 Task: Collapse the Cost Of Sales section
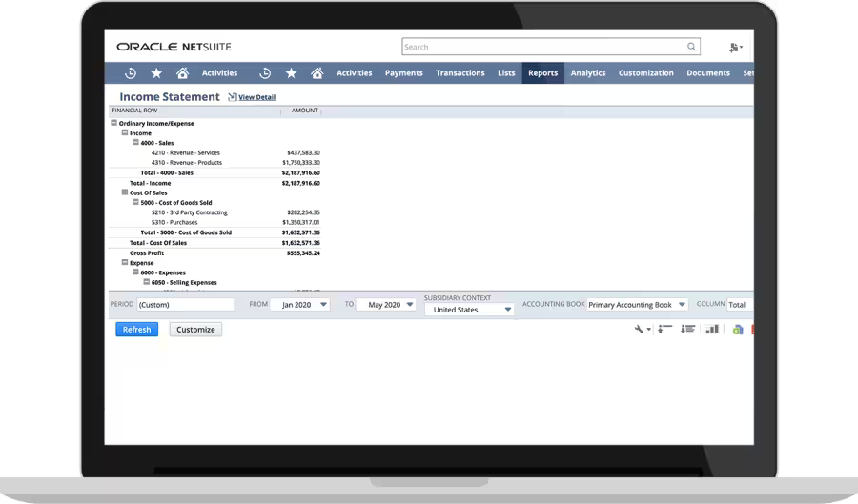tap(125, 192)
